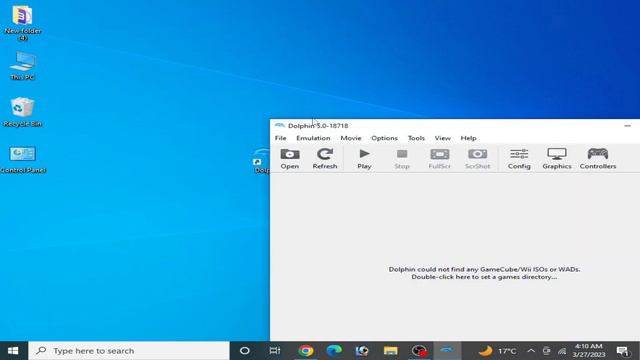The height and width of the screenshot is (360, 640).
Task: Open the Options menu
Action: click(x=384, y=138)
